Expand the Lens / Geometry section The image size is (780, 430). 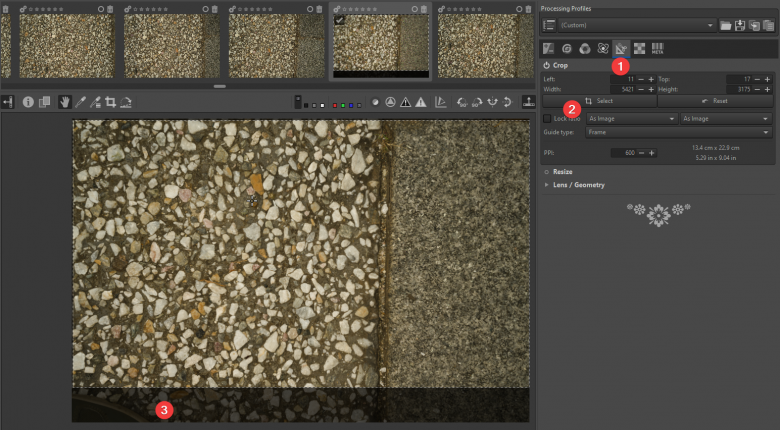click(x=579, y=185)
